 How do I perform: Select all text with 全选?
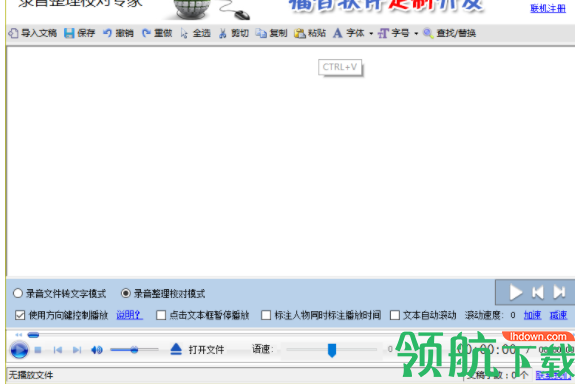click(195, 33)
